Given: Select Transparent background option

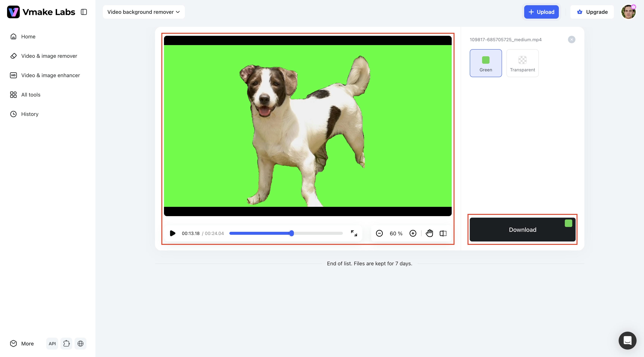Looking at the screenshot, I should click(523, 63).
